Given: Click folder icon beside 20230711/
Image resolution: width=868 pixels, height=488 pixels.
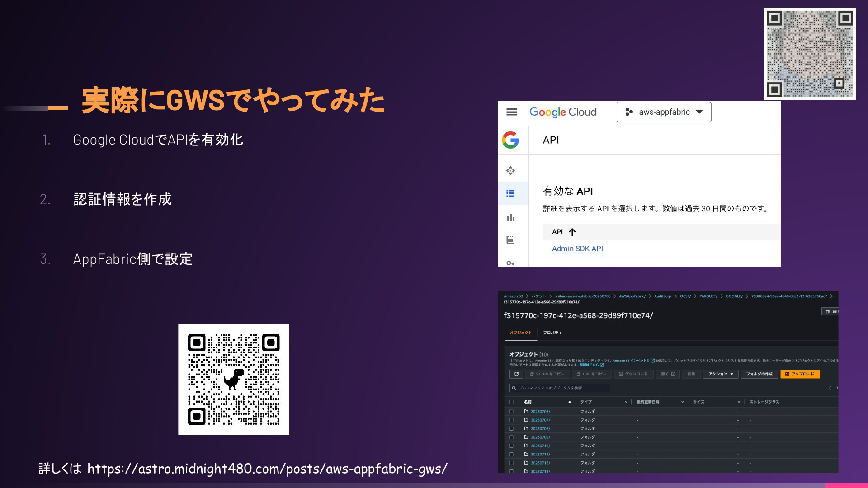Looking at the screenshot, I should [526, 454].
